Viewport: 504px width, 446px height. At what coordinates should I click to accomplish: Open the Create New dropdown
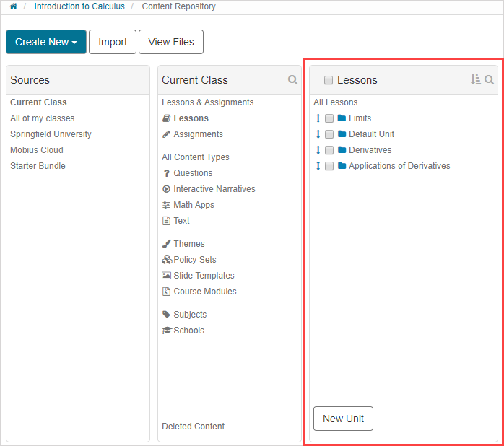coord(46,42)
